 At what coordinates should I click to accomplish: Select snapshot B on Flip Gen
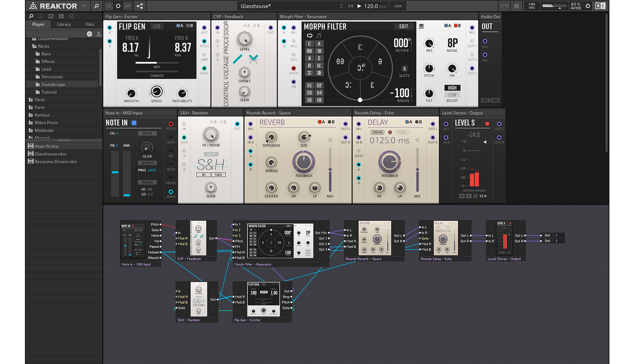(x=189, y=26)
